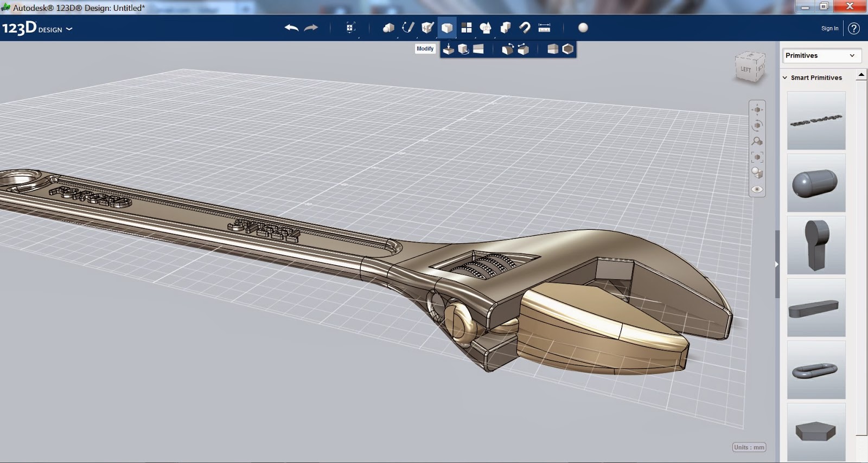868x463 pixels.
Task: Redo the last undone action
Action: click(311, 28)
